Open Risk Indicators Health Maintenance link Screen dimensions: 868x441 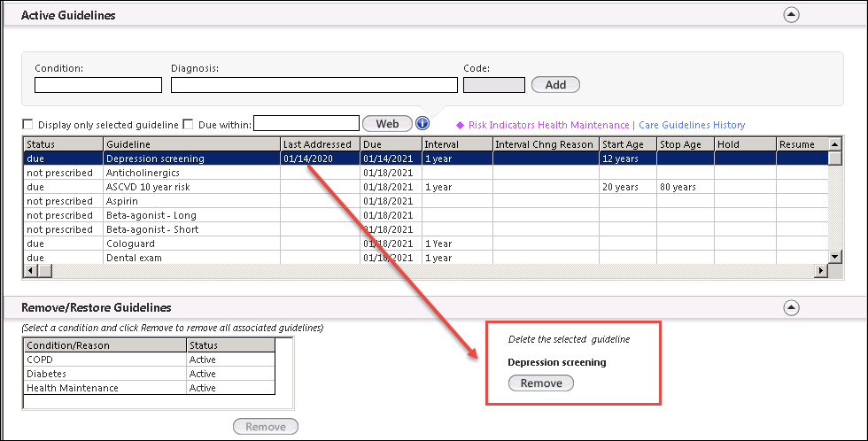pyautogui.click(x=548, y=125)
